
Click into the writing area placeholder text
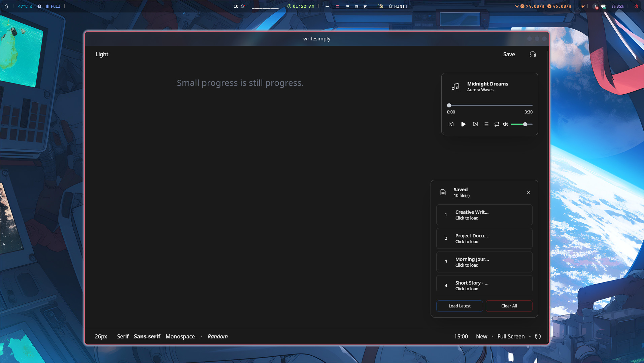coord(240,83)
